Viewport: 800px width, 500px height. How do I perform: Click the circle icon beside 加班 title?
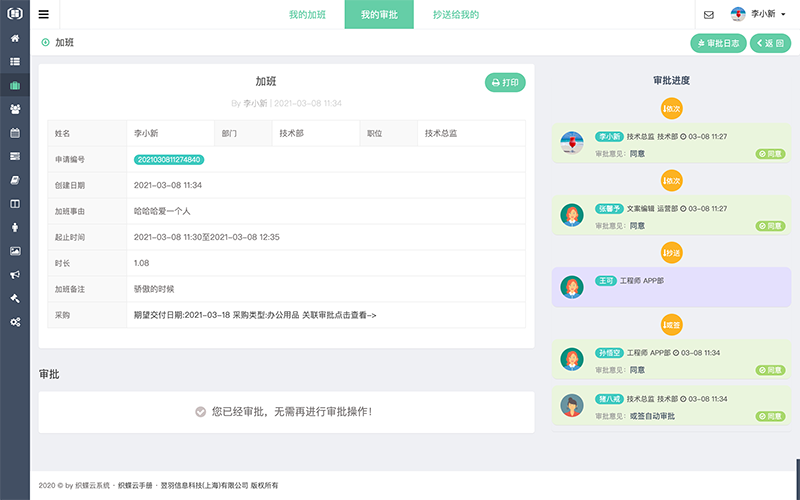coord(45,42)
